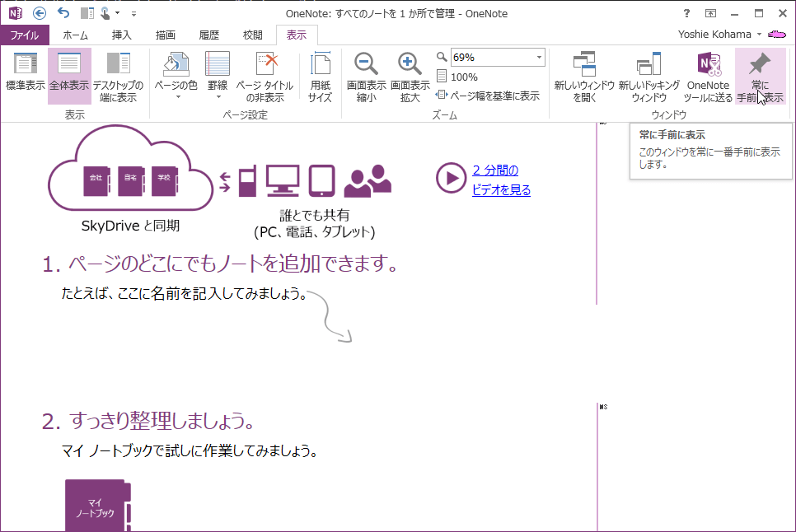Click the desktop monitor icon

coord(283,180)
